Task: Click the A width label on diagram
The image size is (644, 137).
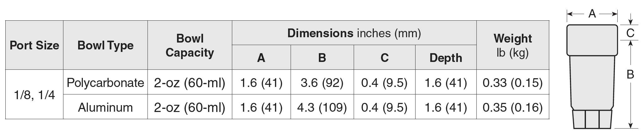Action: point(592,22)
